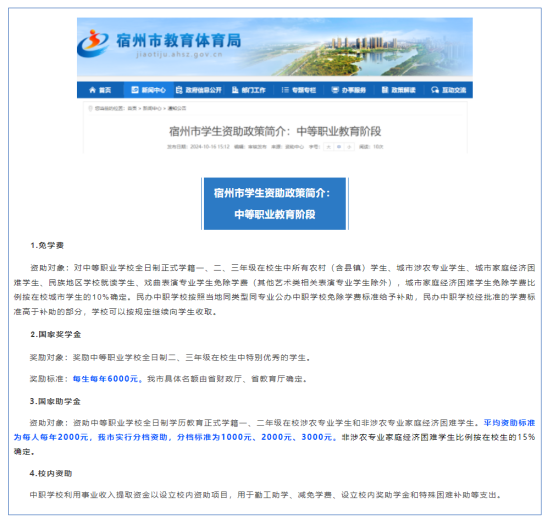Click the 政府信息公开 clipboard icon
Viewport: 554px width, 520px height.
click(179, 90)
